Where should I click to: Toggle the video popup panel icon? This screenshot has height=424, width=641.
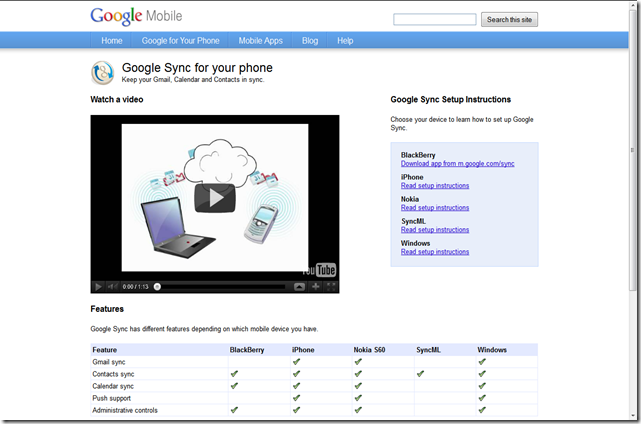point(299,287)
